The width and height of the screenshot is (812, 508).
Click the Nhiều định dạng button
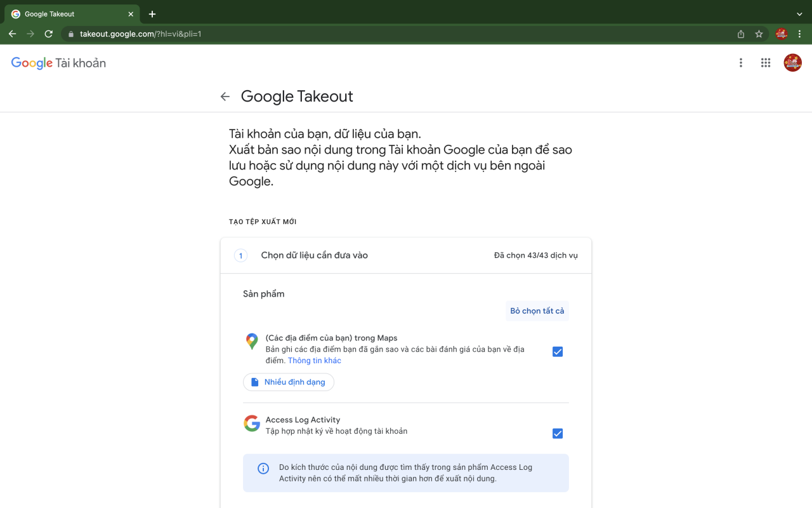click(x=289, y=382)
